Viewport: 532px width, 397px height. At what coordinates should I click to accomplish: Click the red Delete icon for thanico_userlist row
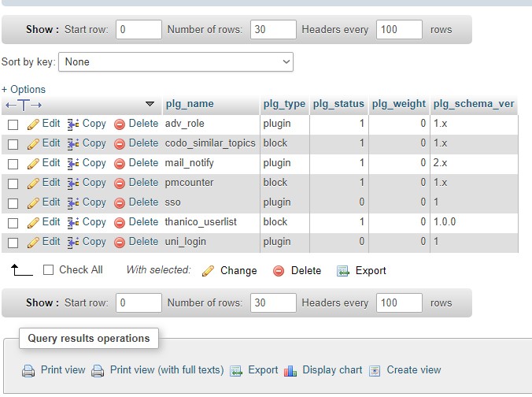[120, 223]
